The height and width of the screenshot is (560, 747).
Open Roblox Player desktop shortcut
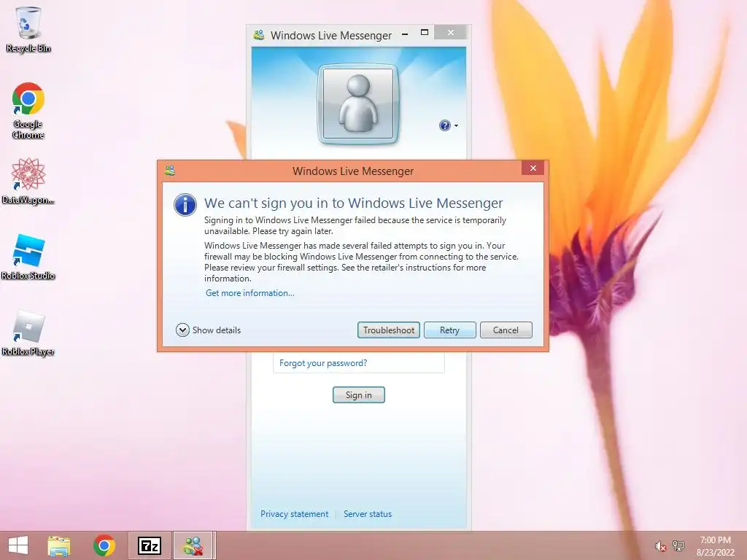pyautogui.click(x=28, y=332)
